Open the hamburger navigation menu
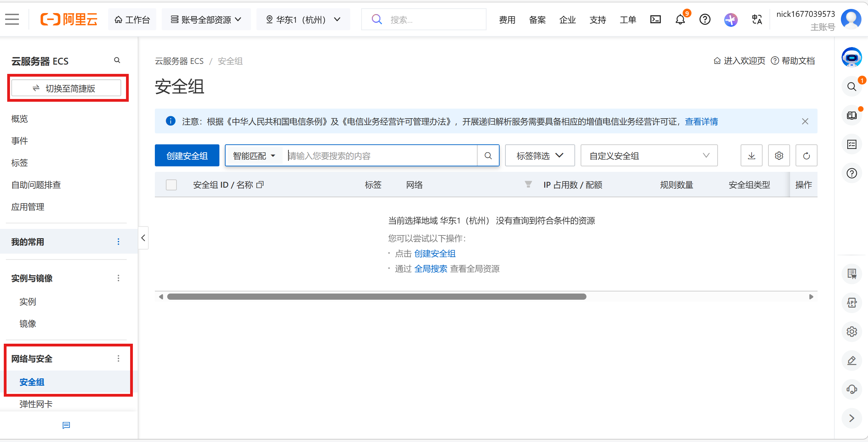The height and width of the screenshot is (442, 868). pos(12,19)
